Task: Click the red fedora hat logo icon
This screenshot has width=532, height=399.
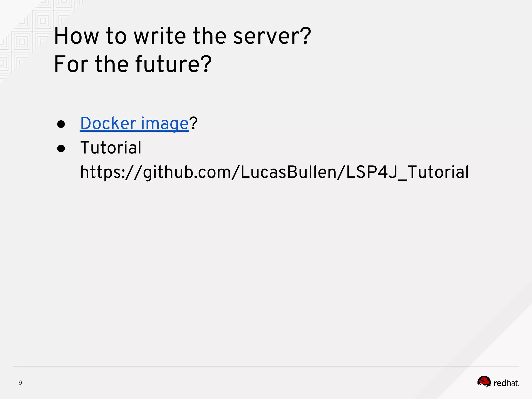Action: coord(484,382)
